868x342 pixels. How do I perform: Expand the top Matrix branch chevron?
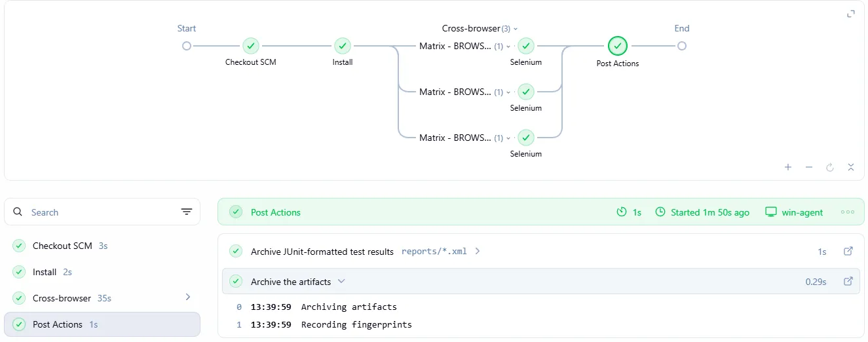tap(508, 47)
